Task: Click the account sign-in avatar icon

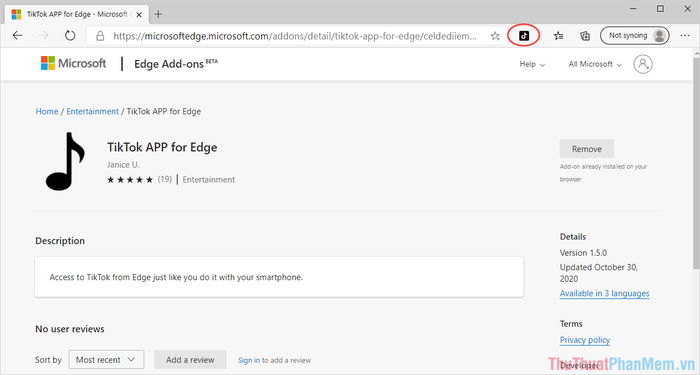Action: [x=643, y=64]
